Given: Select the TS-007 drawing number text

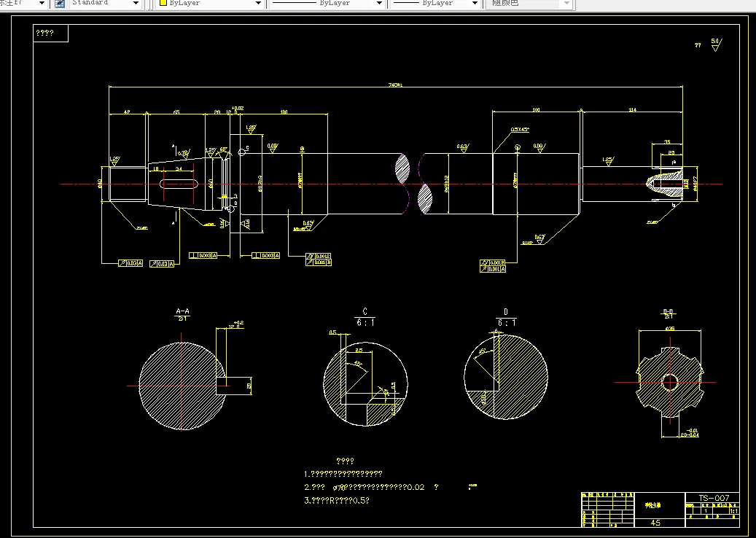Looking at the screenshot, I should pos(714,497).
